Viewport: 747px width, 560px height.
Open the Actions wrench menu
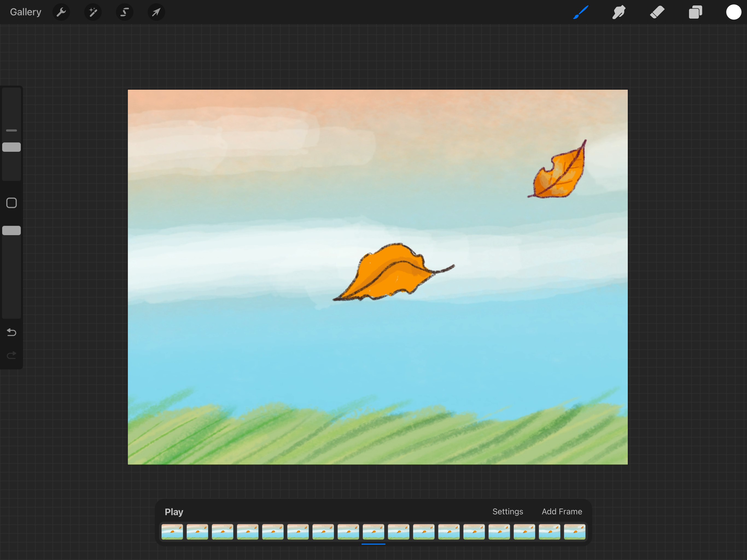coord(61,13)
